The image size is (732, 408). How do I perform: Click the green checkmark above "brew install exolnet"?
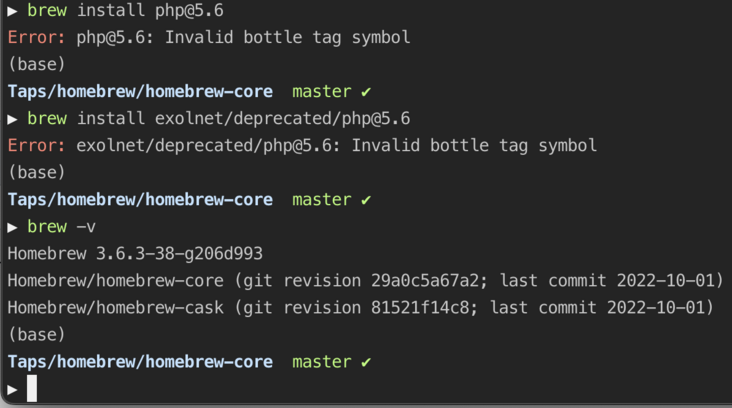point(365,92)
